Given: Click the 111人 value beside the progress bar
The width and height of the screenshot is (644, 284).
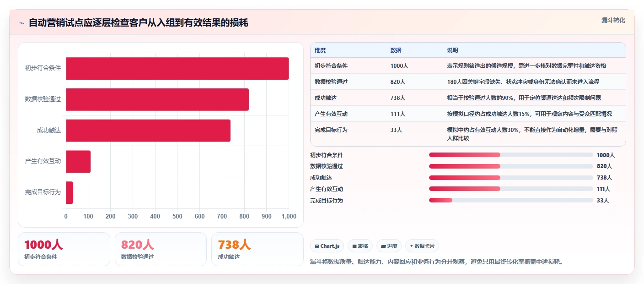Looking at the screenshot, I should [604, 189].
